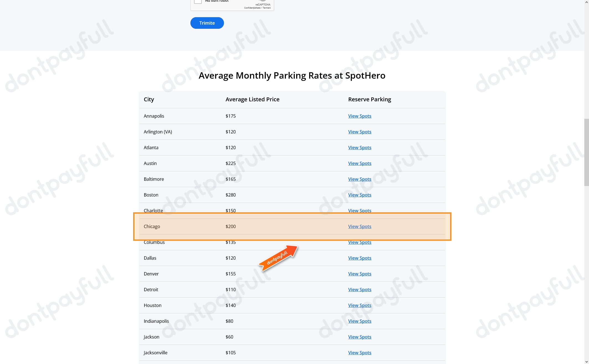Open View Spots for Detroit
589x364 pixels.
click(x=360, y=290)
